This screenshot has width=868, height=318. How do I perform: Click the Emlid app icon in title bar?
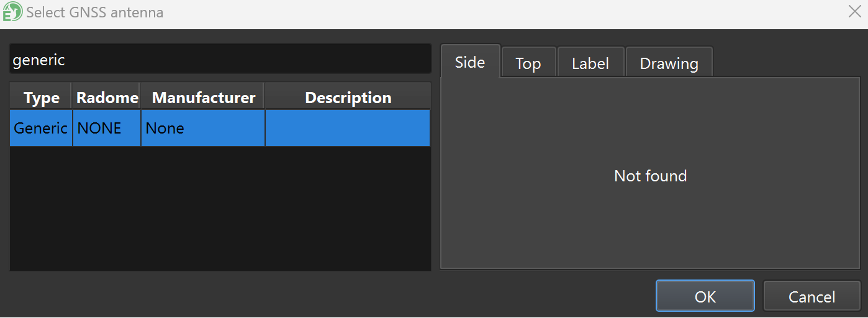coord(12,12)
